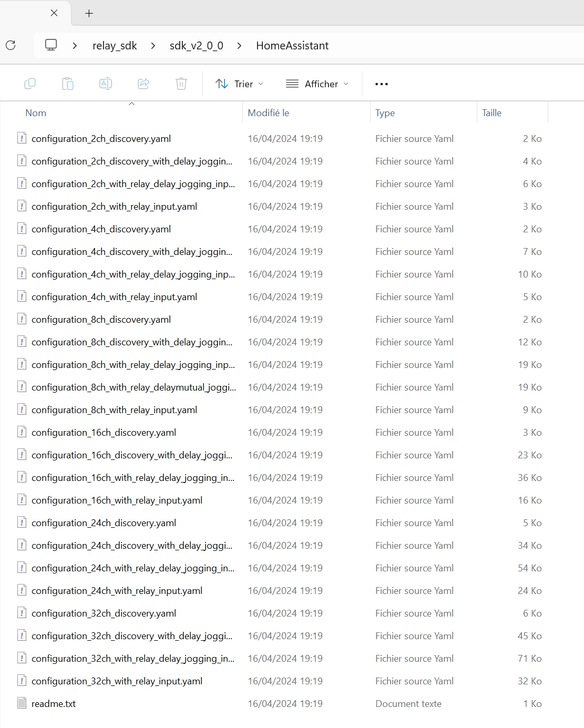Click the Share icon in toolbar
Image resolution: width=584 pixels, height=728 pixels.
point(144,84)
